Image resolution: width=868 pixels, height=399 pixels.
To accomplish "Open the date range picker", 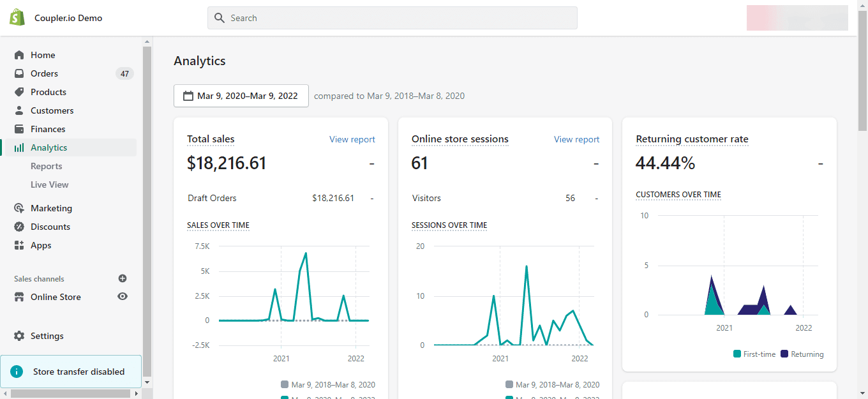I will 241,95.
